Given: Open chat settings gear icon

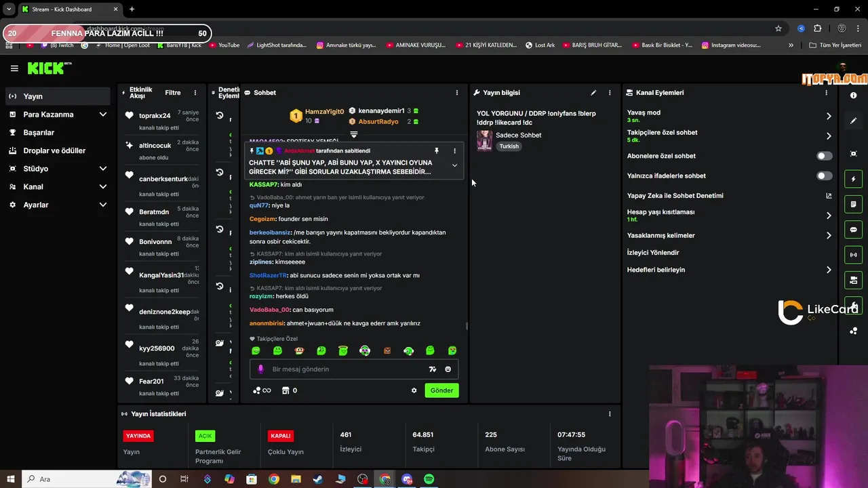Looking at the screenshot, I should pyautogui.click(x=414, y=390).
